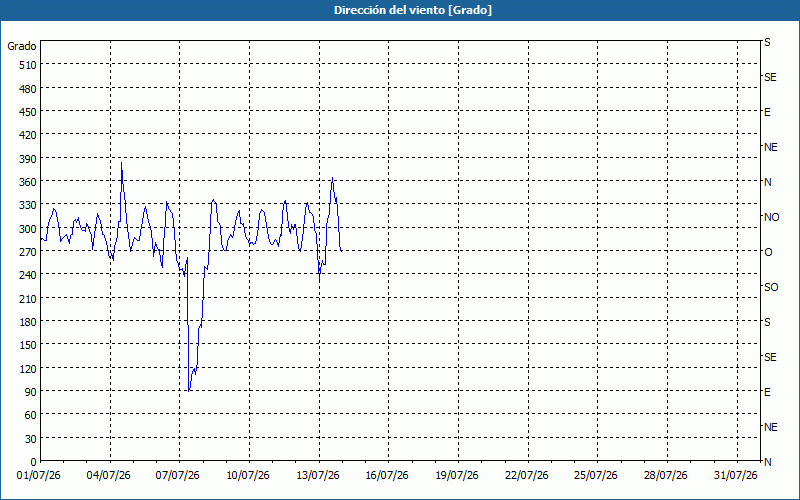This screenshot has width=800, height=500.
Task: Select the 16/07/26 date label
Action: (x=387, y=476)
